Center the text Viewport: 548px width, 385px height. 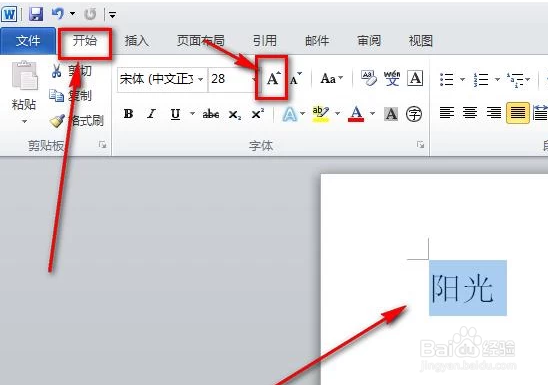[x=470, y=113]
